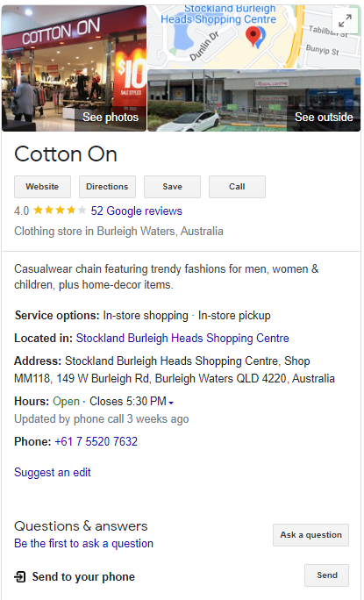
Task: Get Directions to Cotton On
Action: [x=107, y=187]
